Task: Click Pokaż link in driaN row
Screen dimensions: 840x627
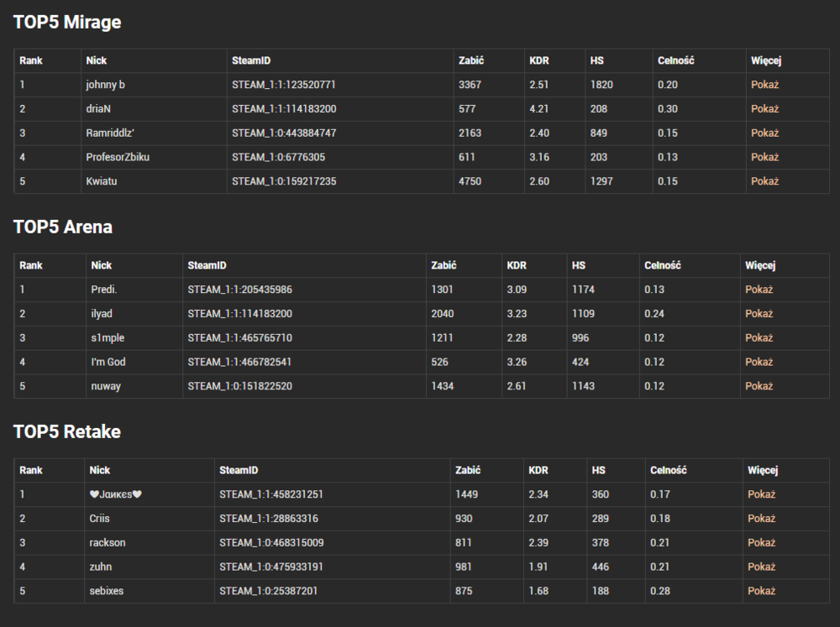Action: 764,108
